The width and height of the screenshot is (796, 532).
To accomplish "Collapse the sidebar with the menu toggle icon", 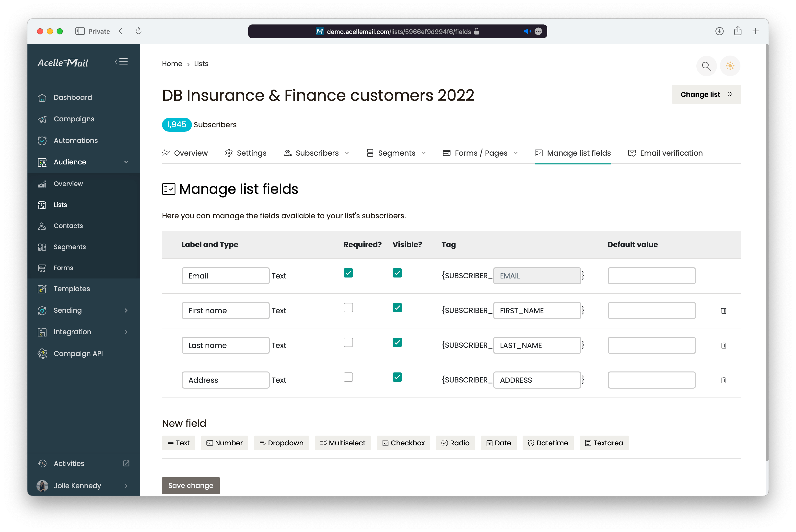I will click(121, 62).
